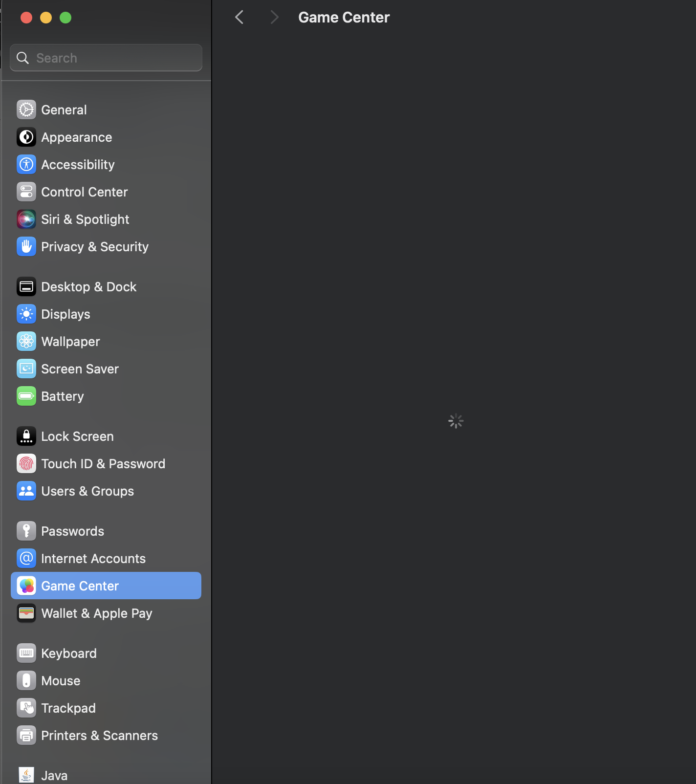Open Desktop & Dock icon
This screenshot has height=784, width=696.
26,287
